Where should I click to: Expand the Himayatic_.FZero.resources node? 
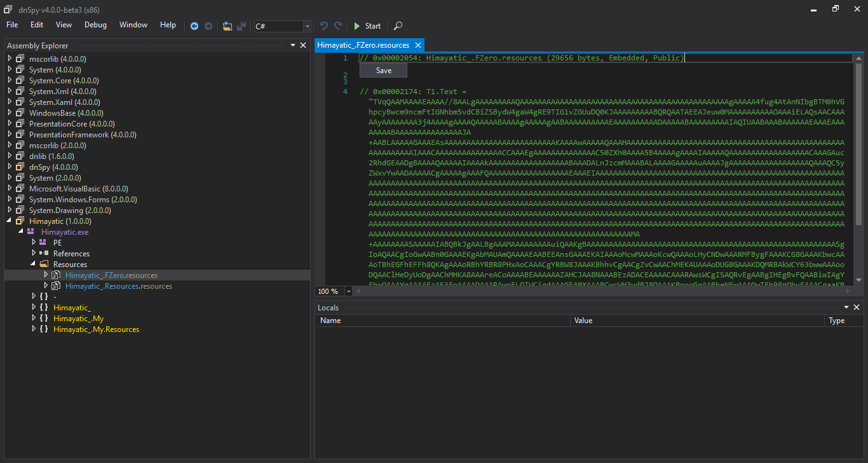click(x=46, y=275)
